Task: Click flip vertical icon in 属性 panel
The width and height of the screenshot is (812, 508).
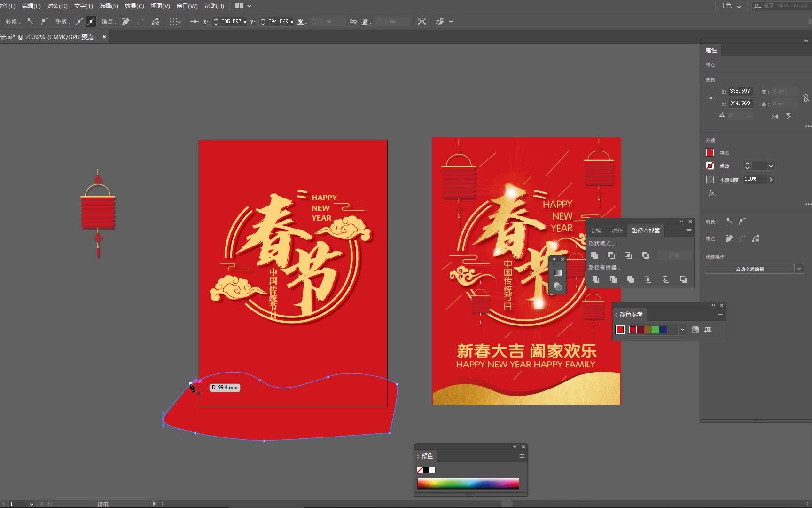Action: coord(788,116)
